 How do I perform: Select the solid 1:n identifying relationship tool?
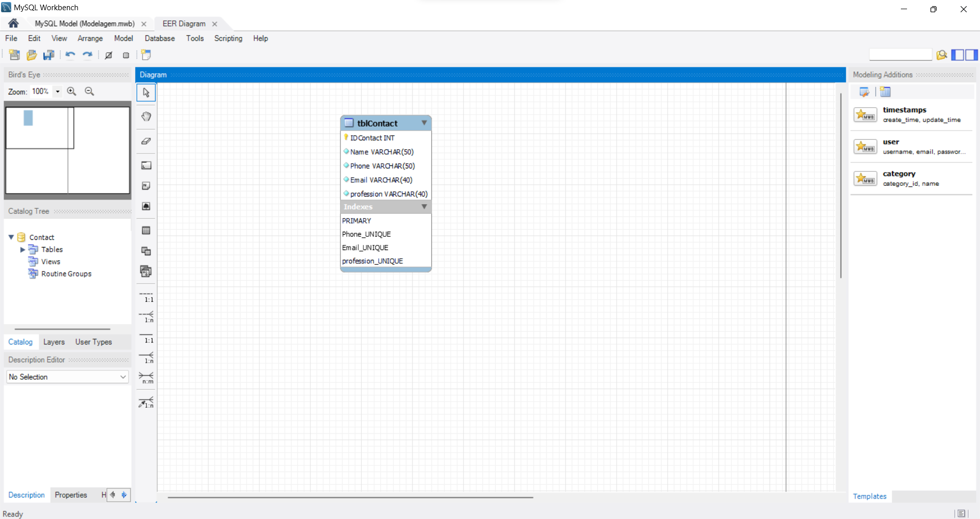146,358
